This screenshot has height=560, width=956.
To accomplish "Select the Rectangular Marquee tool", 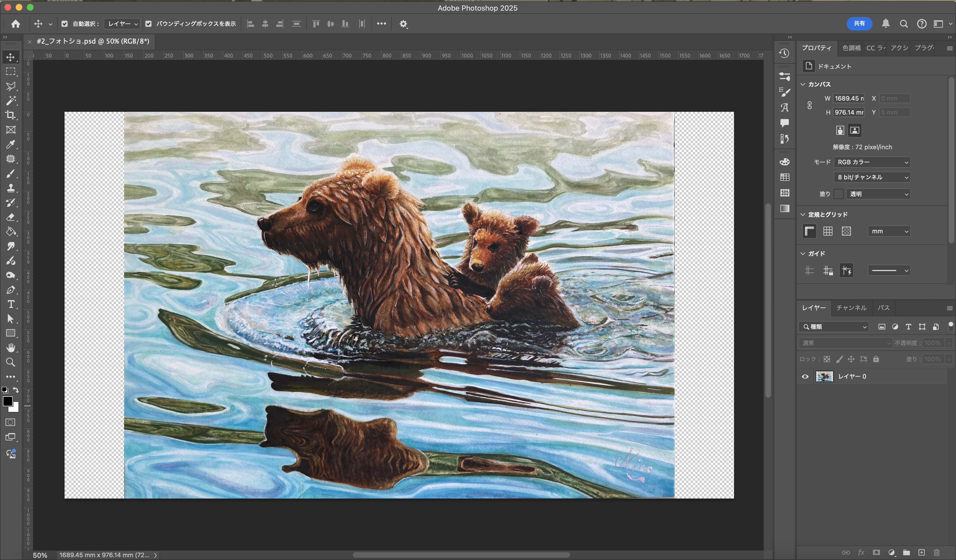I will (11, 72).
